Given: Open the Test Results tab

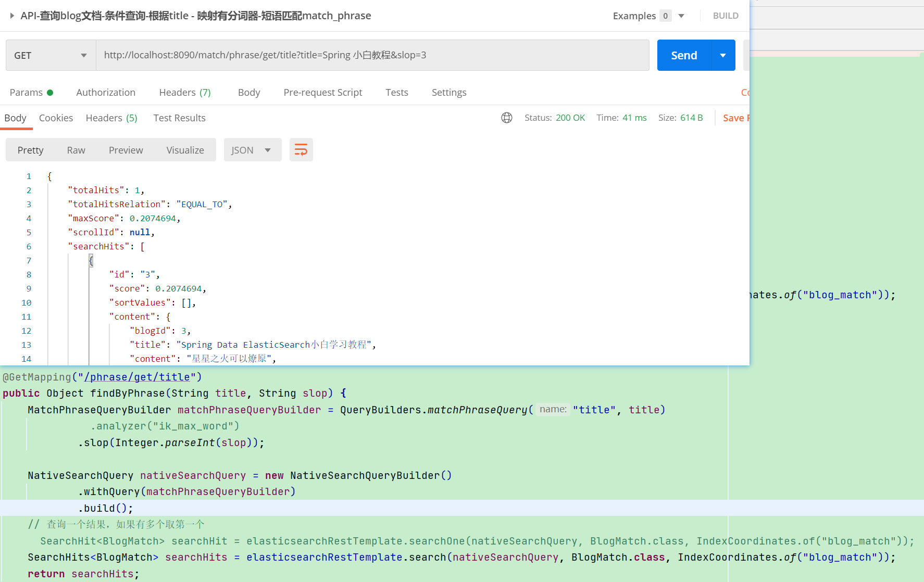Looking at the screenshot, I should (x=179, y=118).
